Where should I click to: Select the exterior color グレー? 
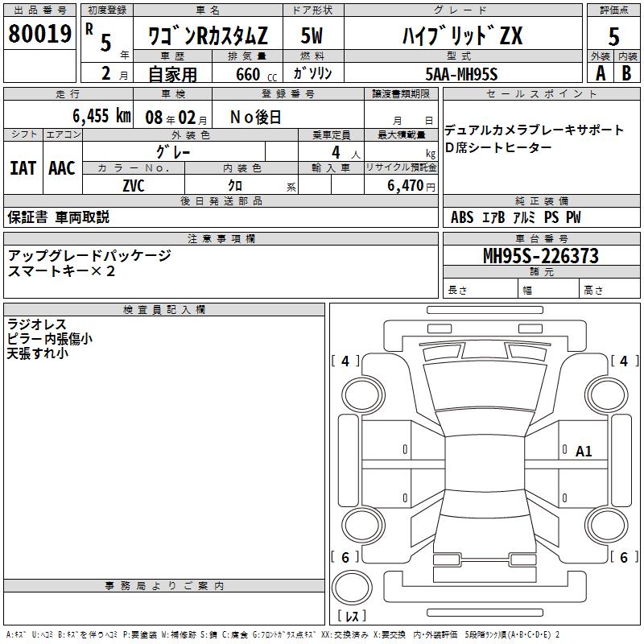tap(173, 152)
